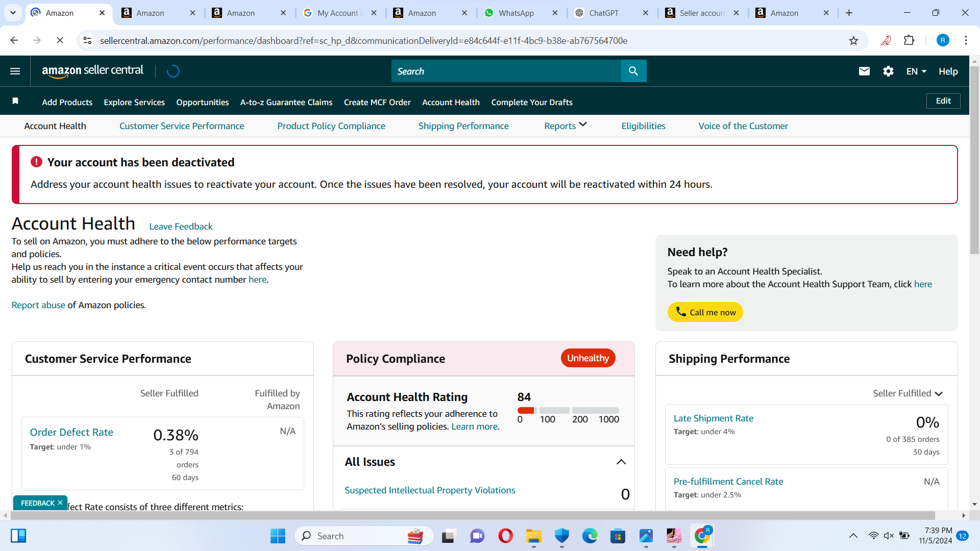Viewport: 980px width, 551px height.
Task: Open Opera browser from taskbar
Action: [505, 536]
